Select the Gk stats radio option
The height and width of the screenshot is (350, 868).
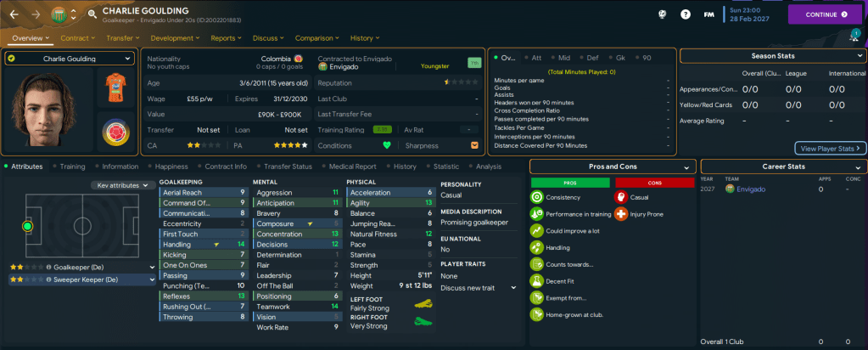click(x=622, y=58)
